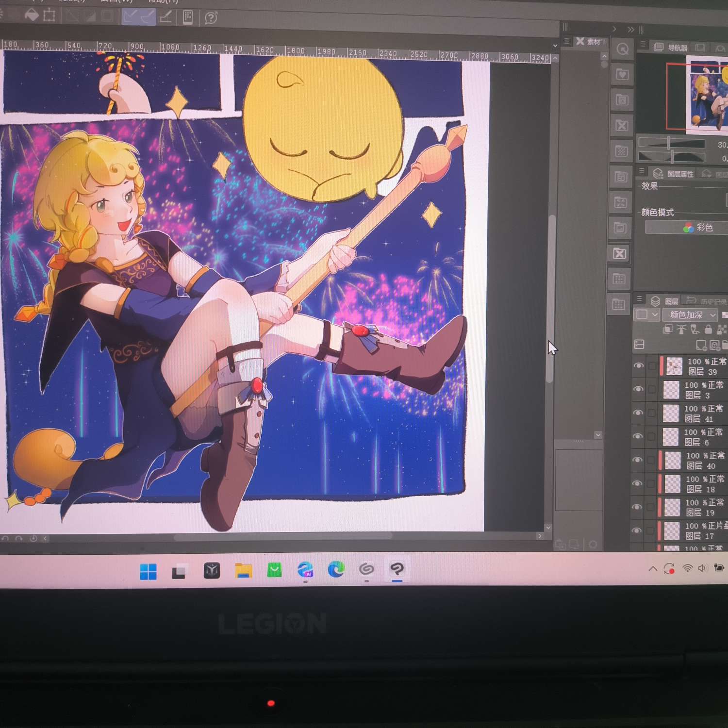Image resolution: width=728 pixels, height=728 pixels.
Task: Toggle two-pane layer view icon
Action: (x=639, y=345)
